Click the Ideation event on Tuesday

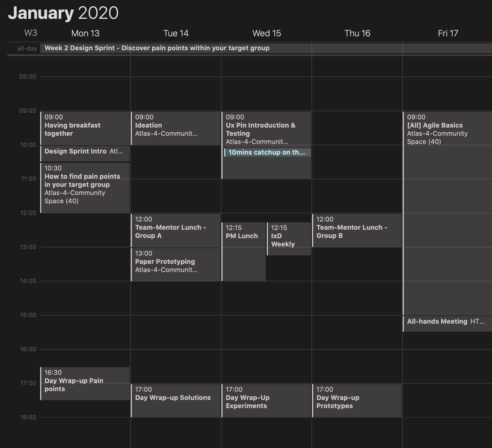(176, 128)
